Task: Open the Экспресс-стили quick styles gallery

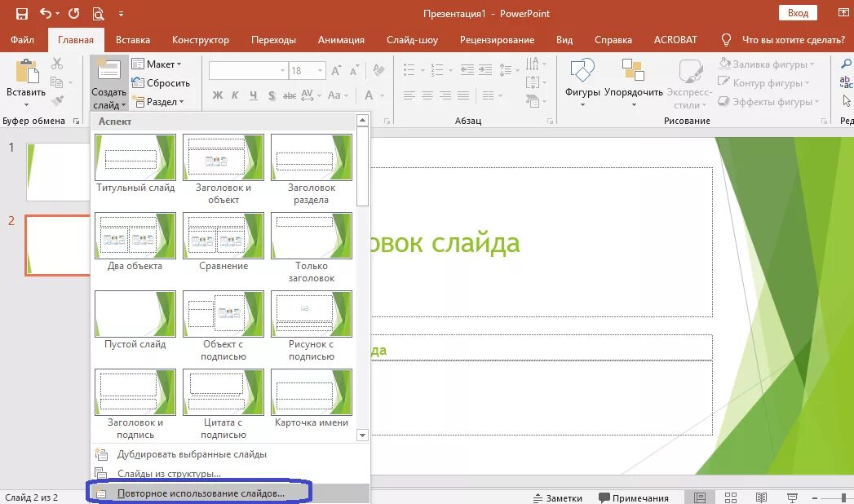Action: pos(689,83)
